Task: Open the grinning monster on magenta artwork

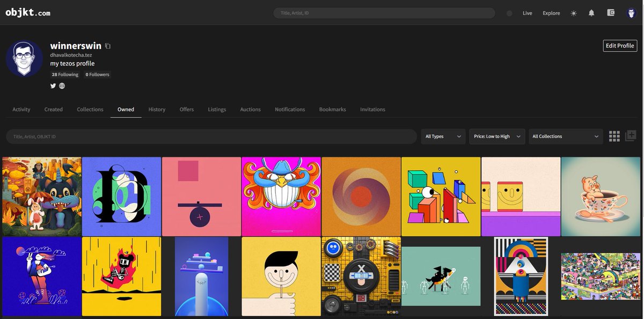Action: [x=281, y=197]
